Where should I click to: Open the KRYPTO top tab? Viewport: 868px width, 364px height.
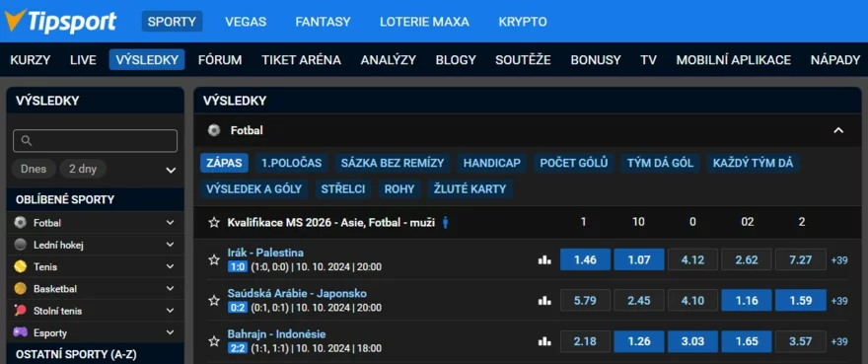tap(523, 22)
